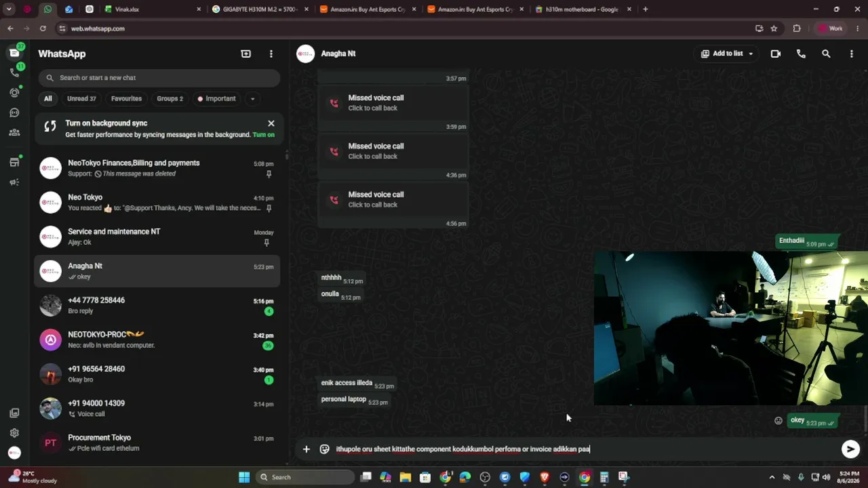Select the Favourites chat filter
This screenshot has height=488, width=868.
[126, 99]
